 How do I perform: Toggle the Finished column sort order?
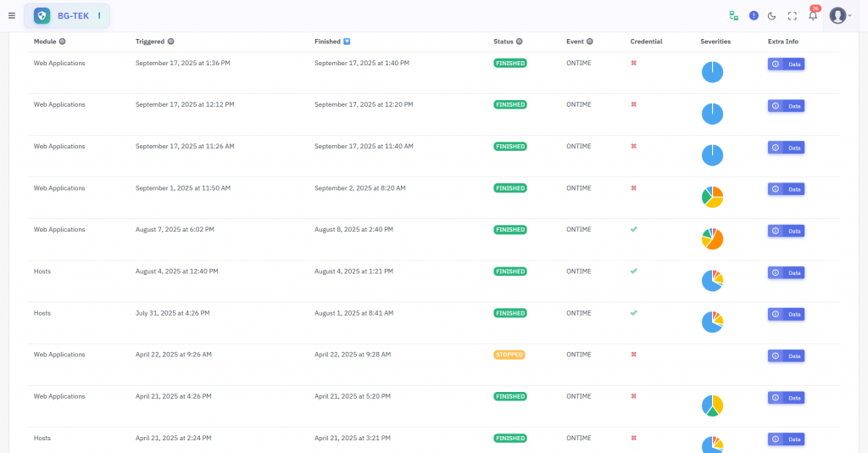tap(347, 42)
